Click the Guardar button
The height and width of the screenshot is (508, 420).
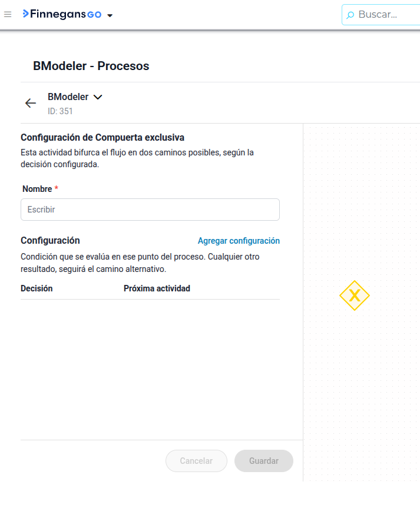[x=264, y=461]
